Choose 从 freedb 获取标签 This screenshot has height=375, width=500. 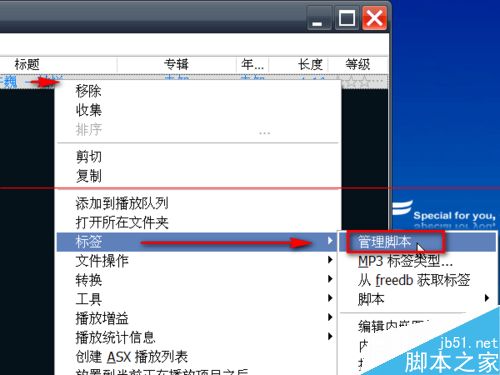click(418, 280)
